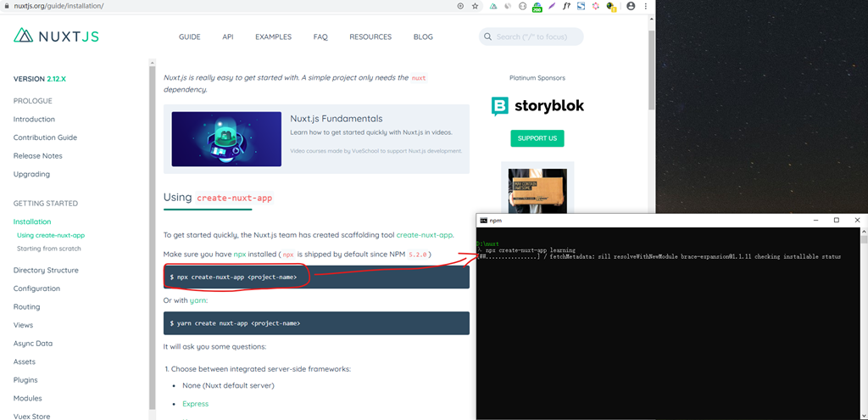Open Contribution Guide in the sidebar
The width and height of the screenshot is (868, 420).
pos(46,137)
